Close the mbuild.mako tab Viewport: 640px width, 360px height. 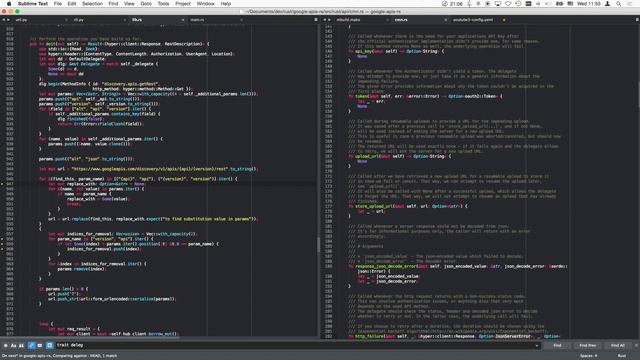point(387,20)
